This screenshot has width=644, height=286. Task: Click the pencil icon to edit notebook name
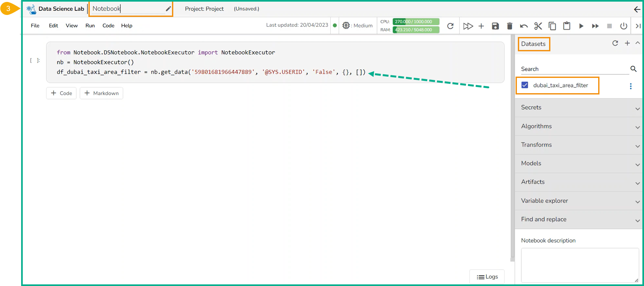click(168, 9)
